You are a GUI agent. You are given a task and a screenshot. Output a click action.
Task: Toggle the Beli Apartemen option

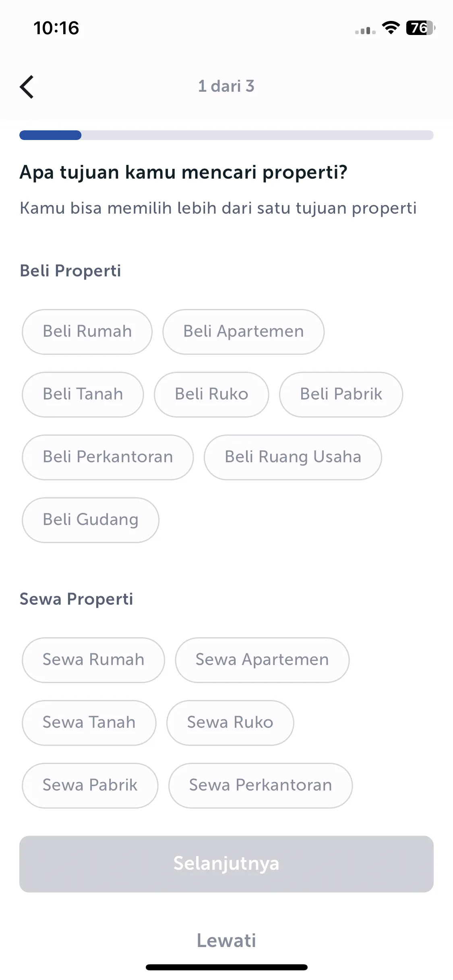coord(243,331)
